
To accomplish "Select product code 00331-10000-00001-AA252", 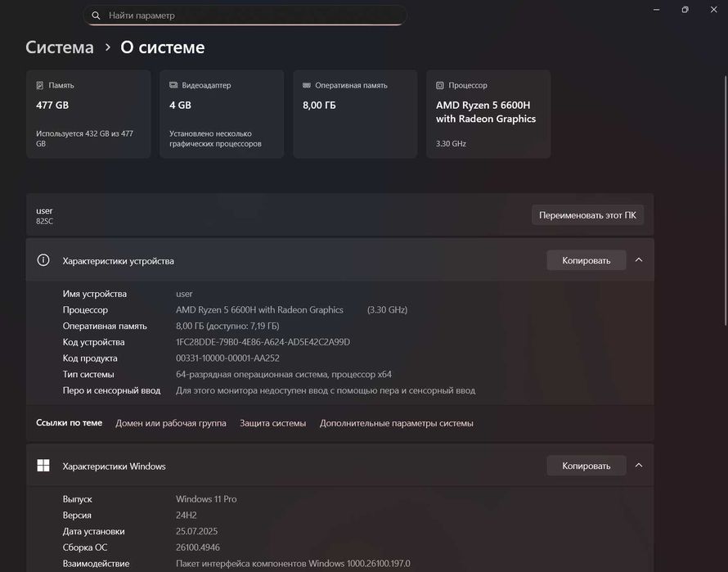I will tap(227, 358).
